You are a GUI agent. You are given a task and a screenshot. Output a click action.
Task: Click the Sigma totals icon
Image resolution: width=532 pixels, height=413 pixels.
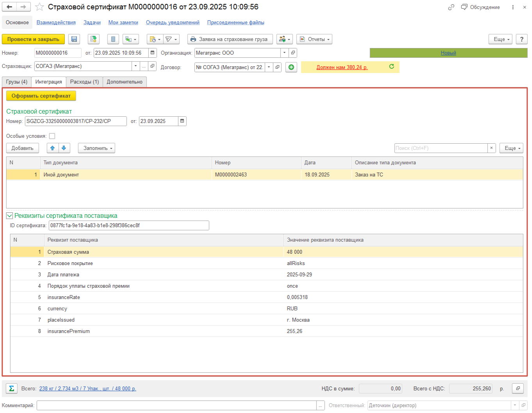12,388
